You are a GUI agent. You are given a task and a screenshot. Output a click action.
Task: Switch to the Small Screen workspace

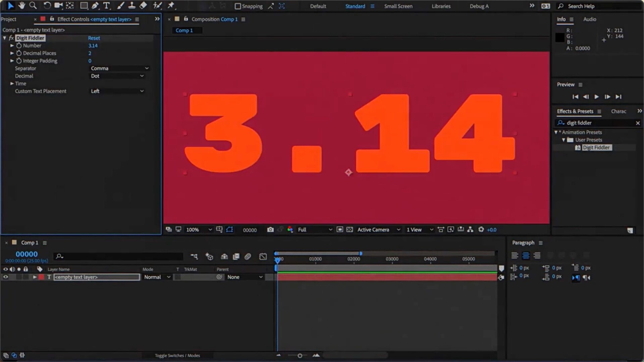[x=398, y=6]
